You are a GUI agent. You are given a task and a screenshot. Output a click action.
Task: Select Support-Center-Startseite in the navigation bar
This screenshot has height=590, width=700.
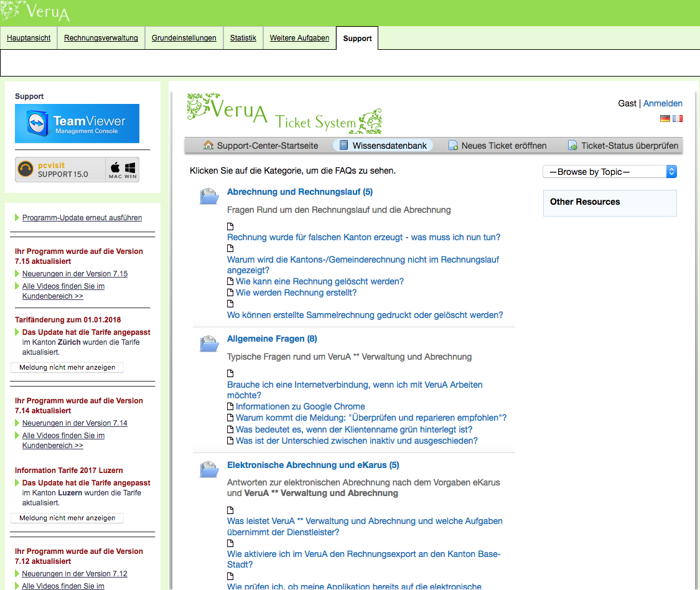point(261,146)
